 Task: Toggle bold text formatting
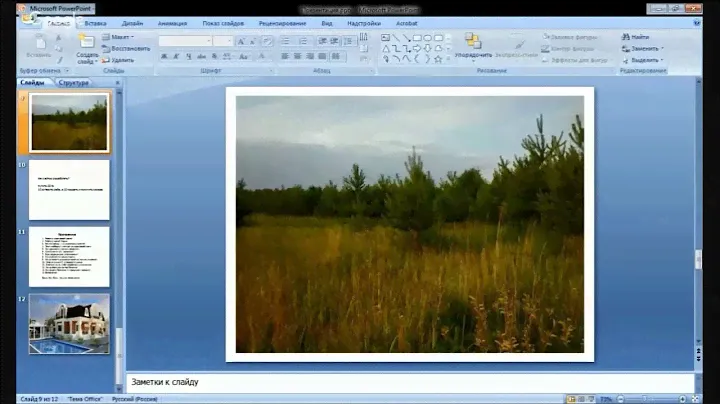163,57
